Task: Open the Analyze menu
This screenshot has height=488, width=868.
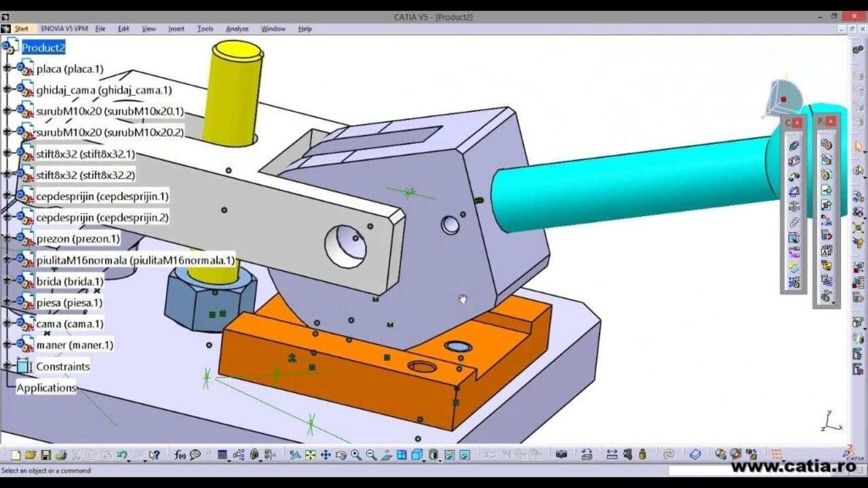Action: point(237,29)
